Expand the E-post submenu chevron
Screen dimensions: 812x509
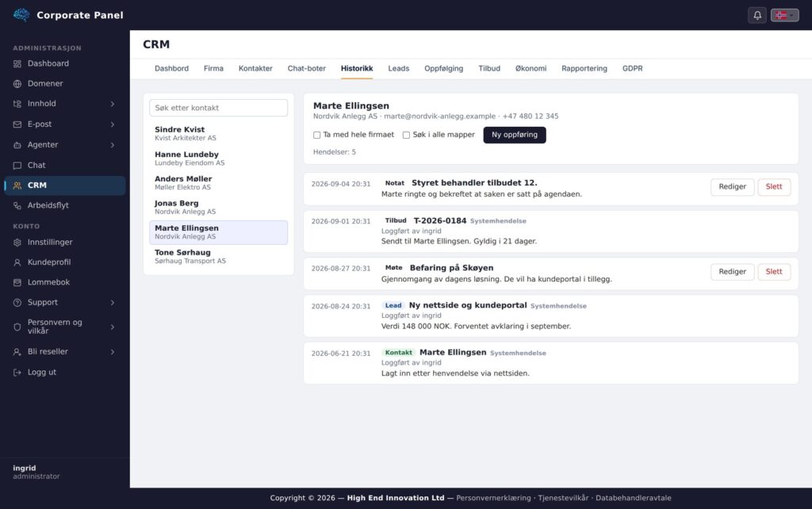click(113, 124)
